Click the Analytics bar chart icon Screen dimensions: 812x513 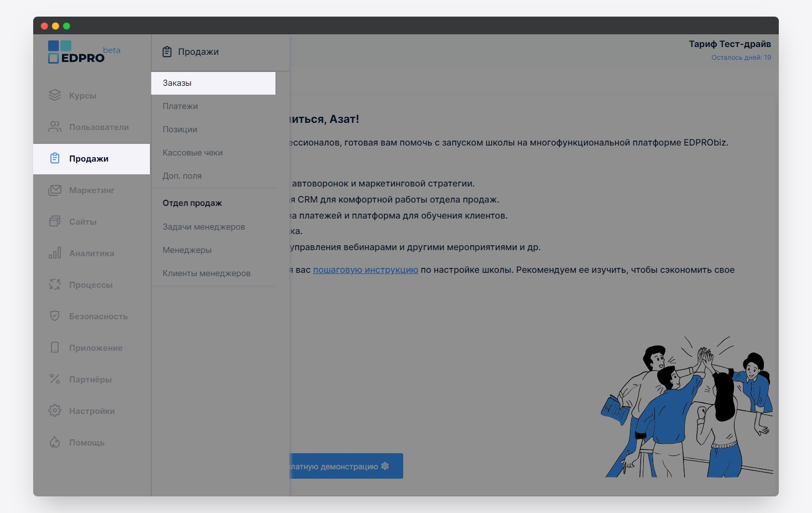click(x=55, y=253)
